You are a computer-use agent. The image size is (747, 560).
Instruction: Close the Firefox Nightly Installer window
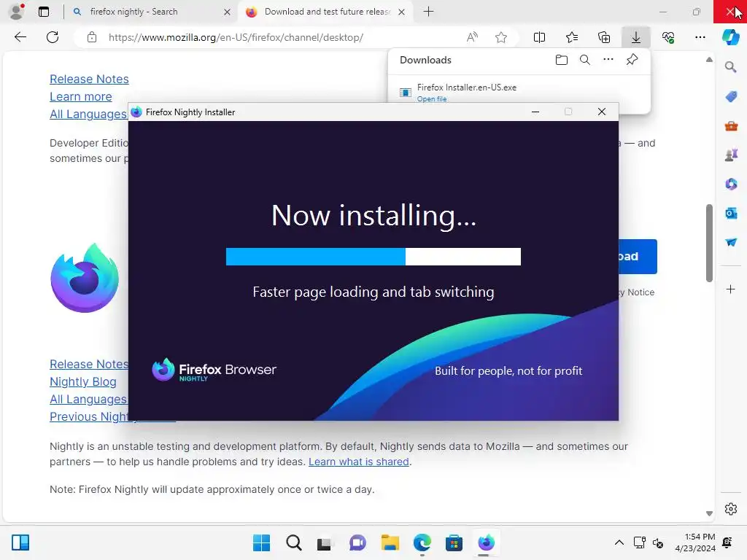click(x=602, y=112)
